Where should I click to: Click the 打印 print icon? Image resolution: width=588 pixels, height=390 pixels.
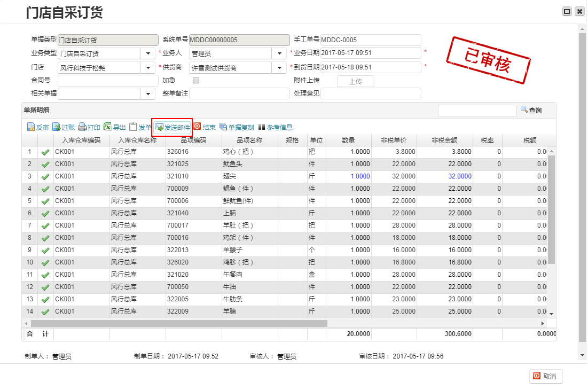point(82,128)
